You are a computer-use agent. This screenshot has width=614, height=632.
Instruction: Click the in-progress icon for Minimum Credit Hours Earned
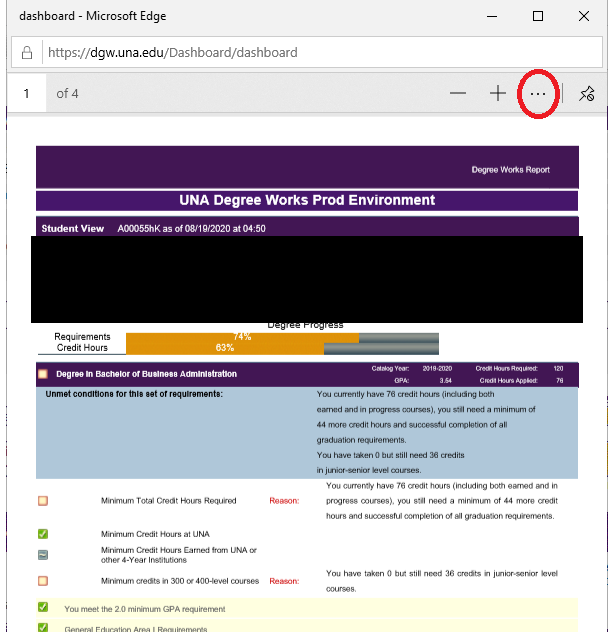tap(43, 555)
